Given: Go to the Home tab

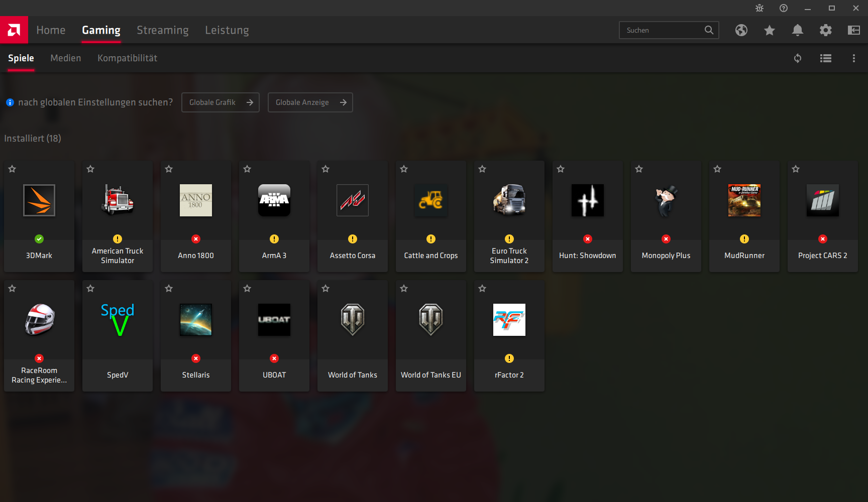Looking at the screenshot, I should tap(51, 30).
